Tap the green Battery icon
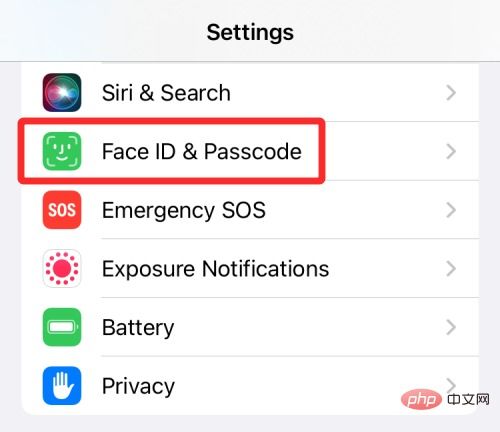Viewport: 500px width, 432px height. click(62, 327)
